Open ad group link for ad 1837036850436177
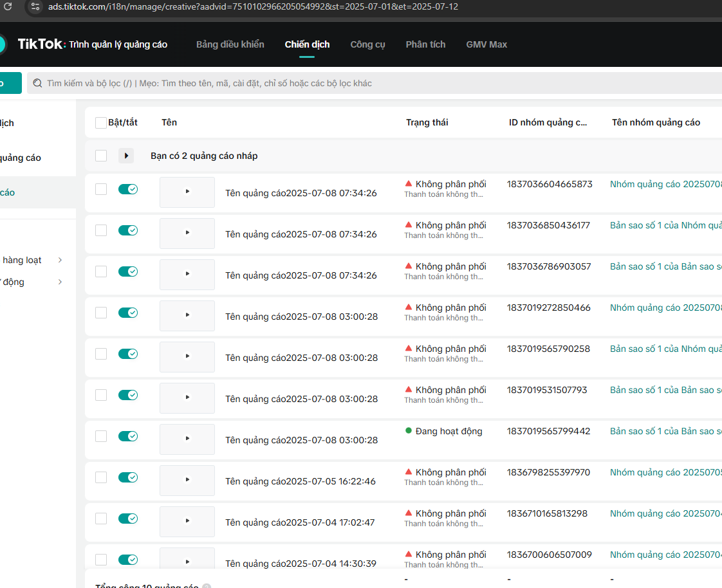Viewport: 722px width, 588px height. [665, 225]
